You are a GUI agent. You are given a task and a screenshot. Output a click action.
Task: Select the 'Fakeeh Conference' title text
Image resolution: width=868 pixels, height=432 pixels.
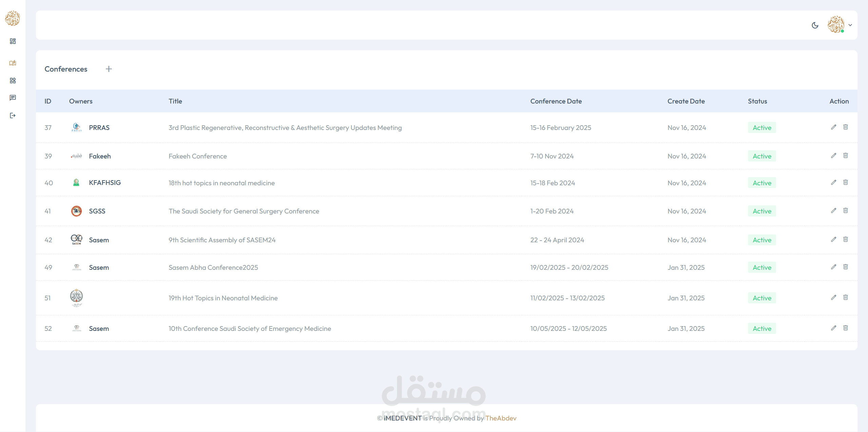click(198, 156)
